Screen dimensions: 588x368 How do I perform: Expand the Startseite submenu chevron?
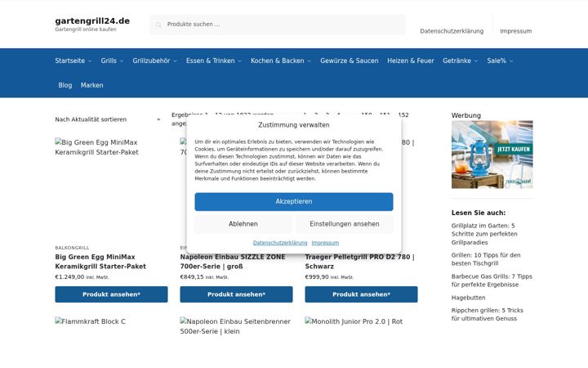(x=90, y=61)
